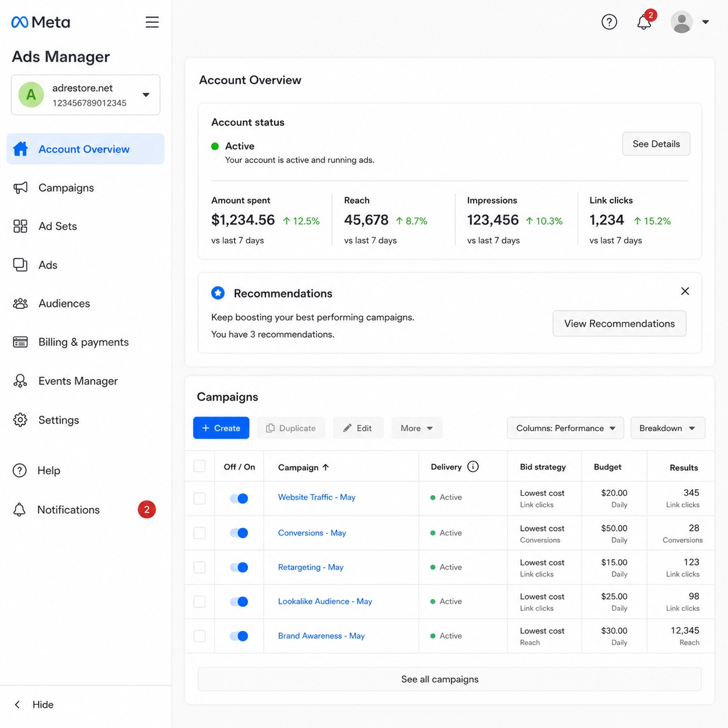Open Brand Awareness - May campaign link
This screenshot has height=728, width=728.
click(321, 636)
